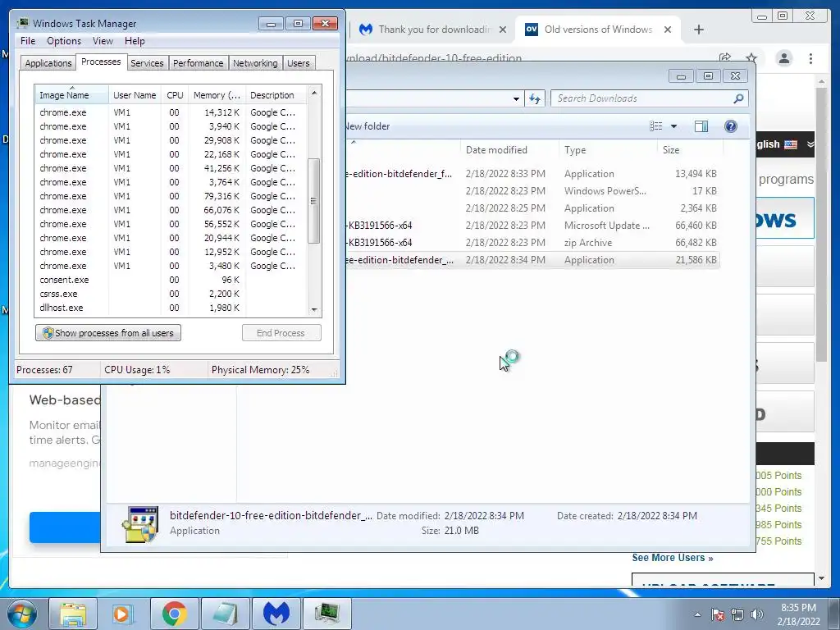Show hidden system tray icons

click(697, 614)
